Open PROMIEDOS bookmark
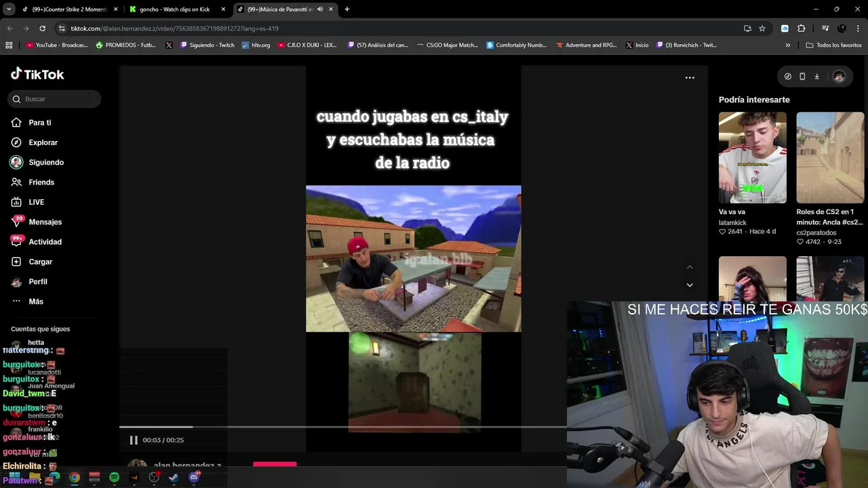 126,45
